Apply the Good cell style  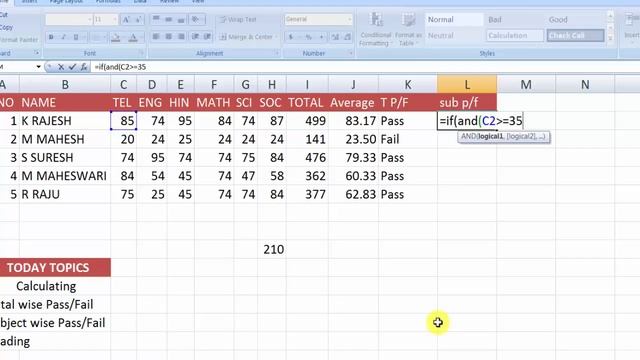[576, 20]
